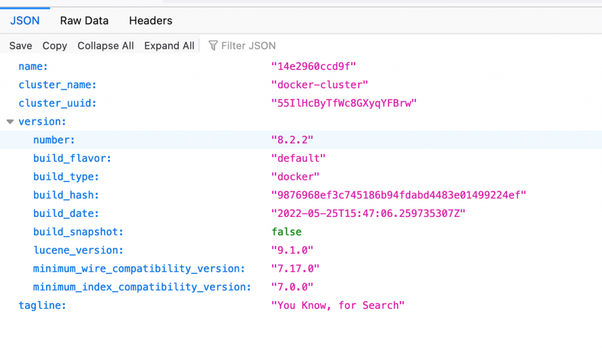Click the Save button
Viewport: 602px width, 364px height.
pyautogui.click(x=21, y=46)
